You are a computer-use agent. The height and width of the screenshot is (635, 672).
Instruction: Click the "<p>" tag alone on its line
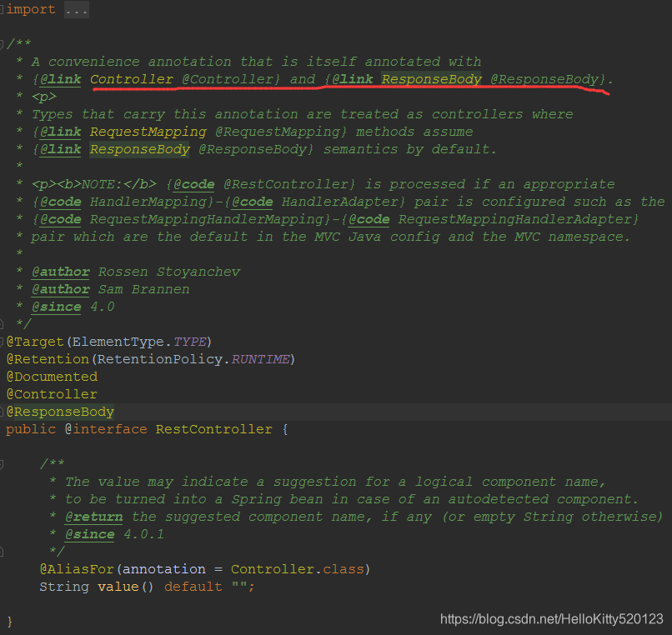point(43,97)
